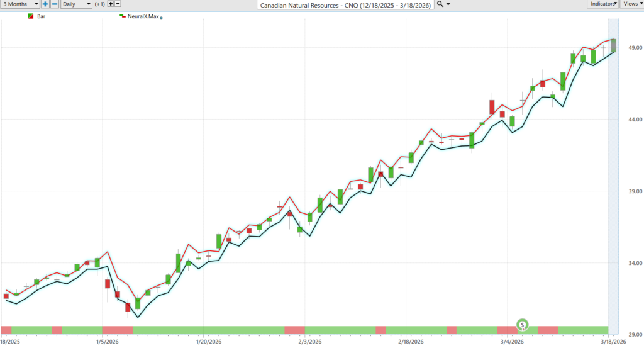Click the 39.00 price axis label
Screen dimensions: 644x348
pyautogui.click(x=635, y=191)
